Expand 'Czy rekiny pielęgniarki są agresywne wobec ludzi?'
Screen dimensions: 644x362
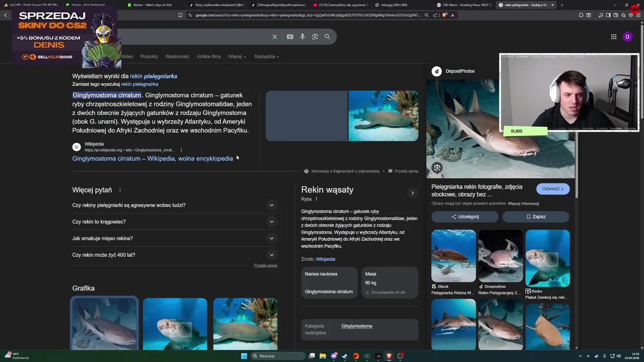click(272, 205)
